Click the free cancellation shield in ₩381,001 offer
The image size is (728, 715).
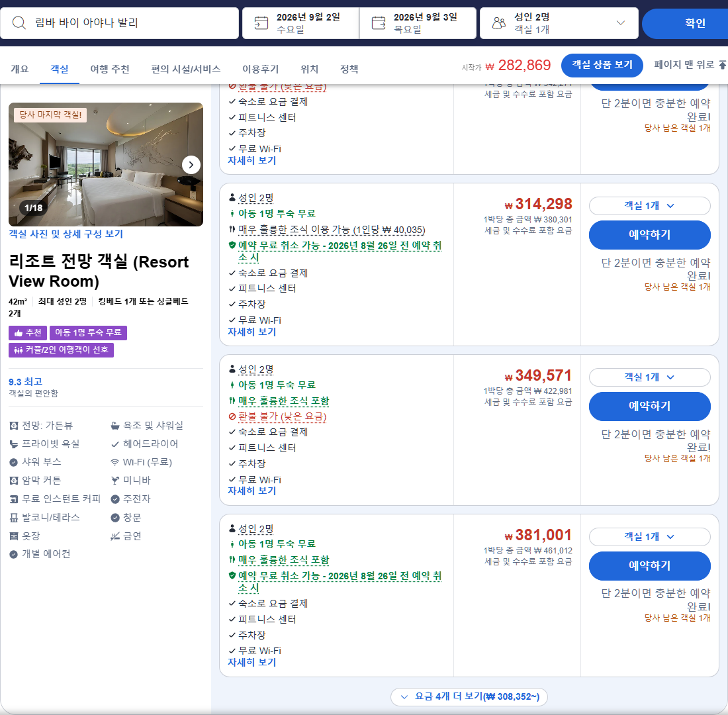(232, 575)
